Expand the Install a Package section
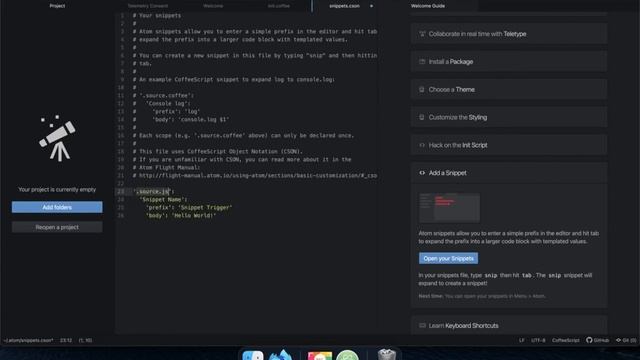This screenshot has width=640, height=360. (509, 62)
